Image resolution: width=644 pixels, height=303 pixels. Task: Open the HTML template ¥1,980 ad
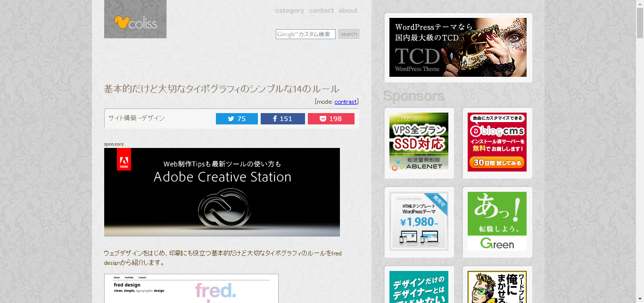click(419, 221)
